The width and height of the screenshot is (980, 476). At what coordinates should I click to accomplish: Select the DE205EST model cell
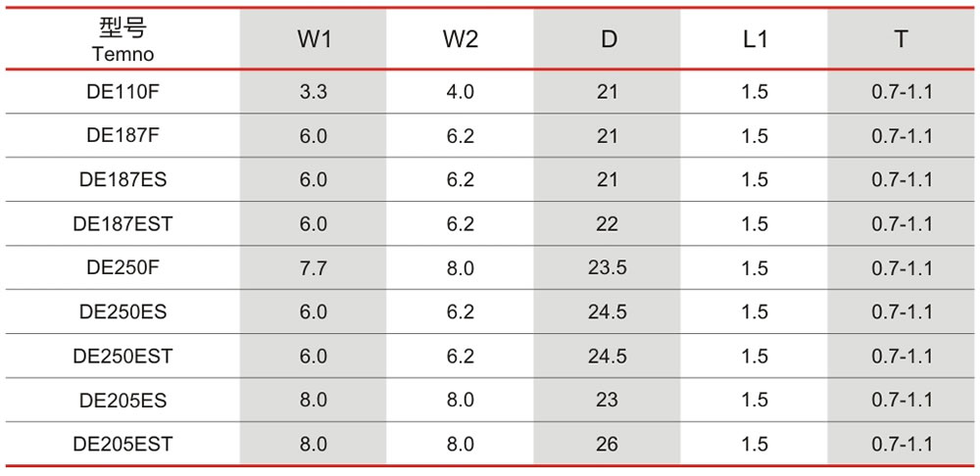(x=122, y=444)
